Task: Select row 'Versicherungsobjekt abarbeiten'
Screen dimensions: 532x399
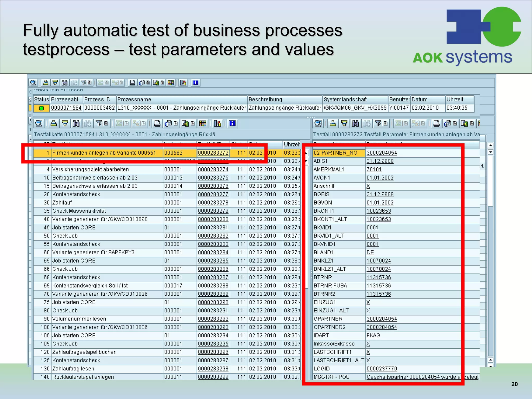Action: click(167, 169)
